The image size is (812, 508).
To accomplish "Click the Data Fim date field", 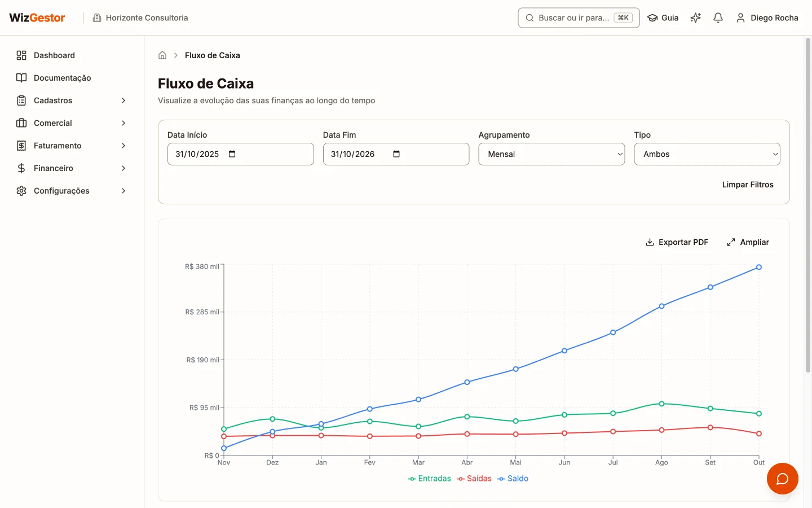I will [396, 154].
